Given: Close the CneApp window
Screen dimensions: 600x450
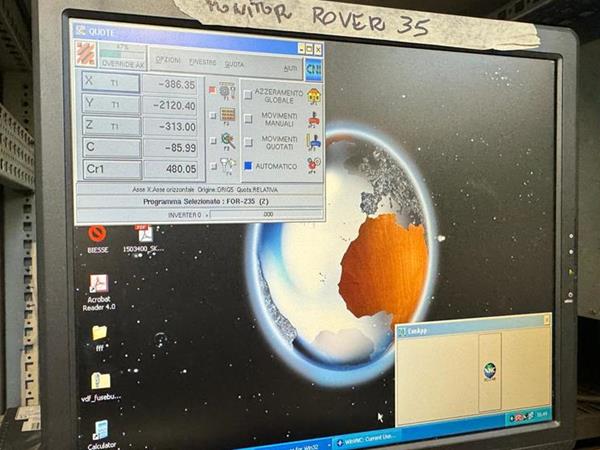Looking at the screenshot, I should 547,320.
